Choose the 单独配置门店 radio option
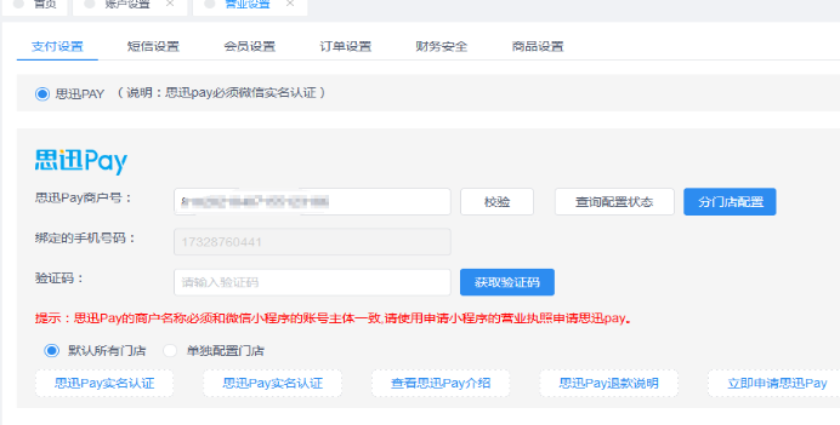 pos(170,351)
